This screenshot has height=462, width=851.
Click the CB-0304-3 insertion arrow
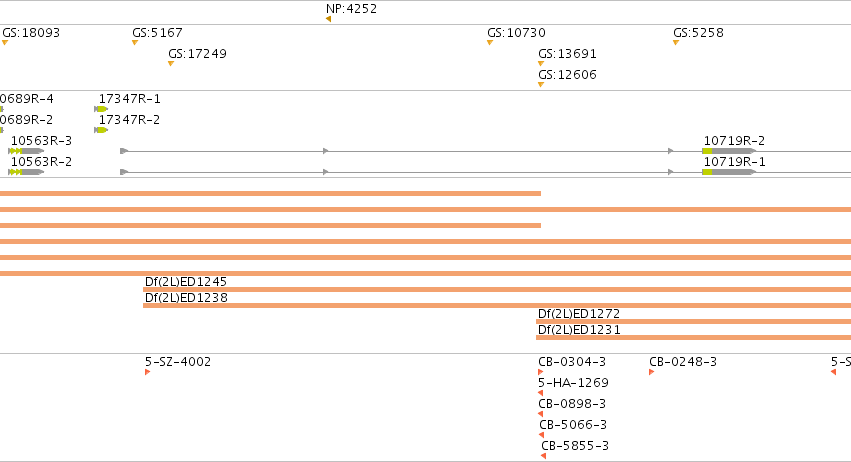click(541, 372)
